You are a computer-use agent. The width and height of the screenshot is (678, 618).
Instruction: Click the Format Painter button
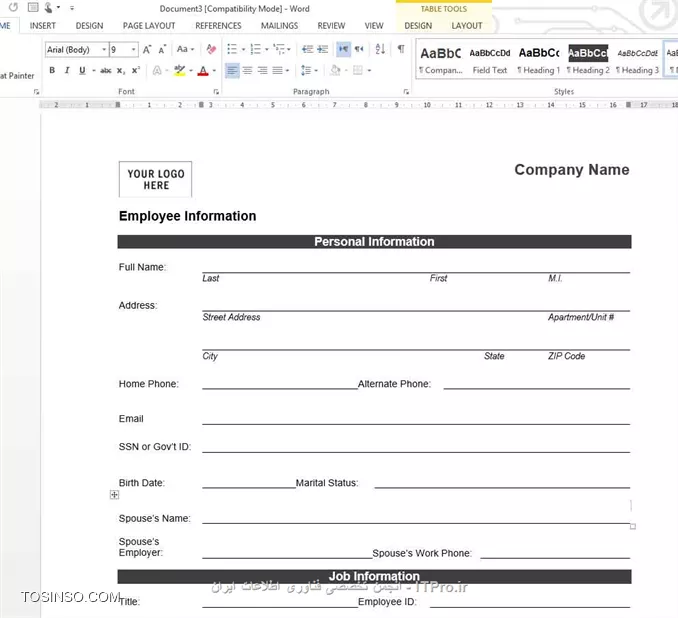[17, 76]
